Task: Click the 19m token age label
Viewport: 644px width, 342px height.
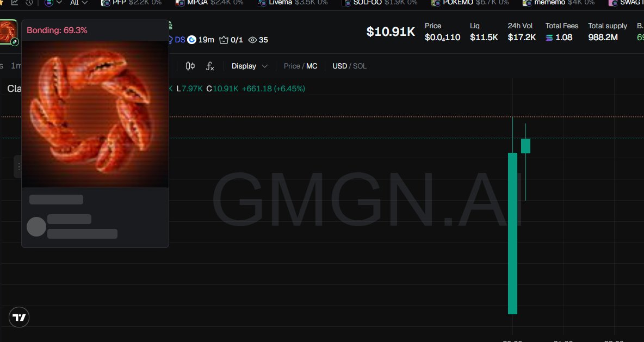Action: (206, 40)
